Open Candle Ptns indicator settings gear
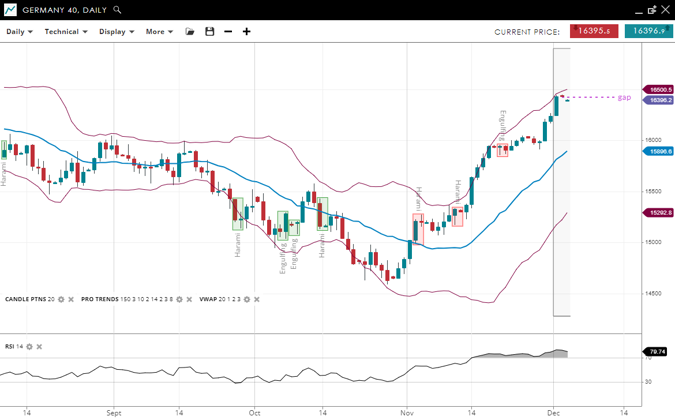Image resolution: width=675 pixels, height=420 pixels. (x=61, y=299)
